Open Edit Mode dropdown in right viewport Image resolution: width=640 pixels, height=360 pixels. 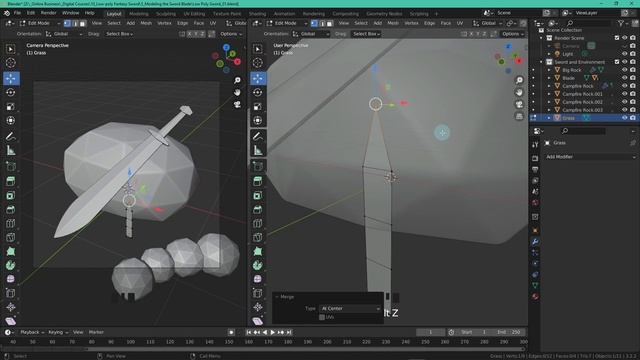287,23
